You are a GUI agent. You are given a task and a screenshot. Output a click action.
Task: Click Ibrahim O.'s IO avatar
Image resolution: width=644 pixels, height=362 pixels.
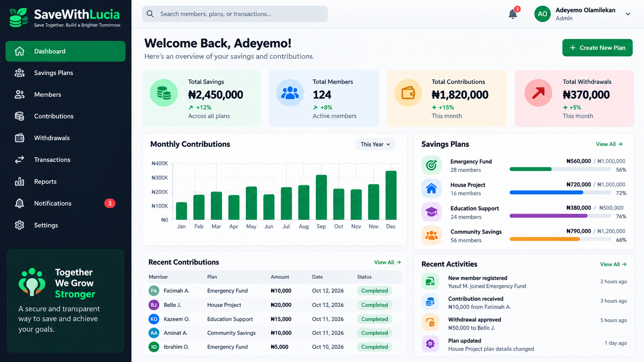point(154,347)
